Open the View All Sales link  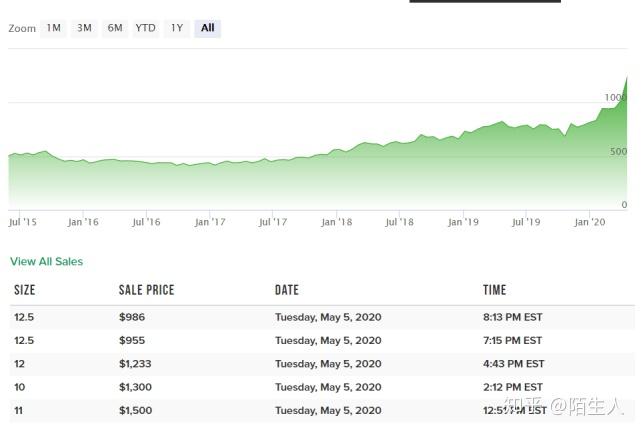tap(46, 262)
